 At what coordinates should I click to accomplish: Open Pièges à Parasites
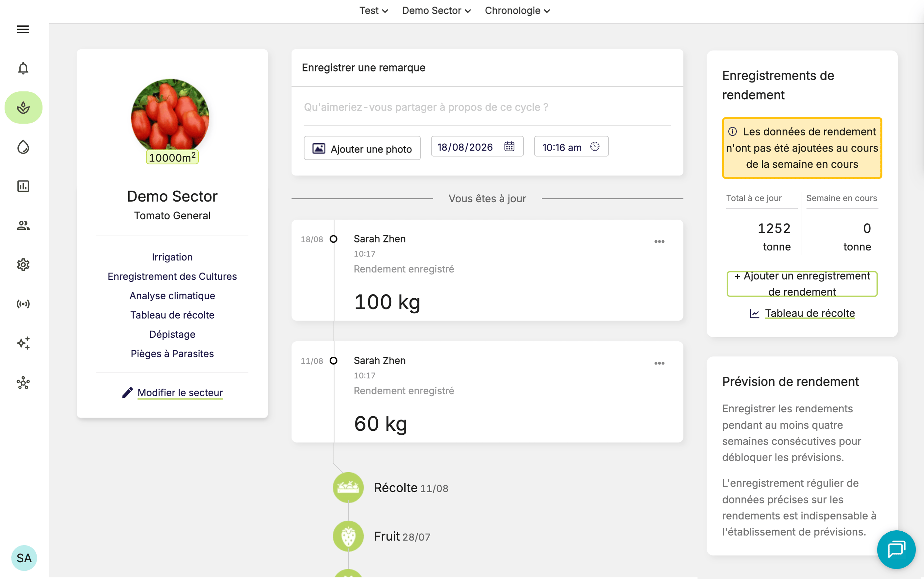[172, 354]
